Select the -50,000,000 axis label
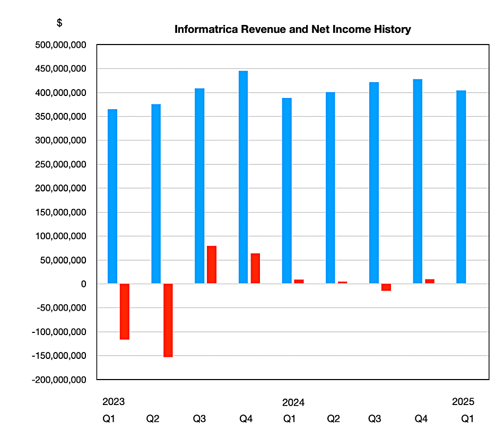This screenshot has height=440, width=504. pyautogui.click(x=62, y=307)
